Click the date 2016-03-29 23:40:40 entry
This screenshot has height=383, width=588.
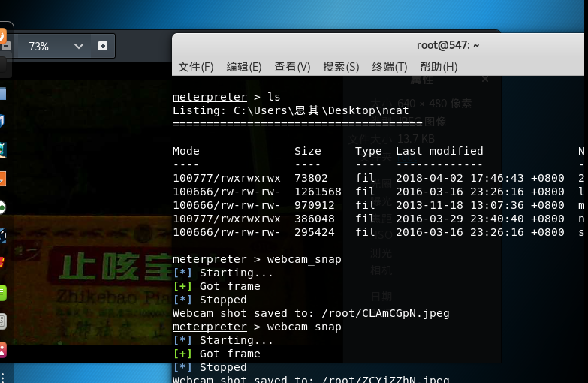pyautogui.click(x=460, y=219)
